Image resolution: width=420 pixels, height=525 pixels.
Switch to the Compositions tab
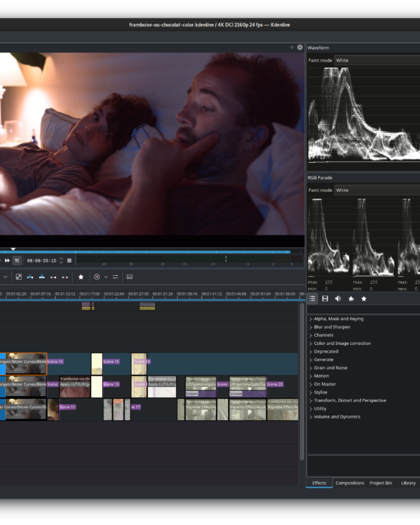pos(349,483)
